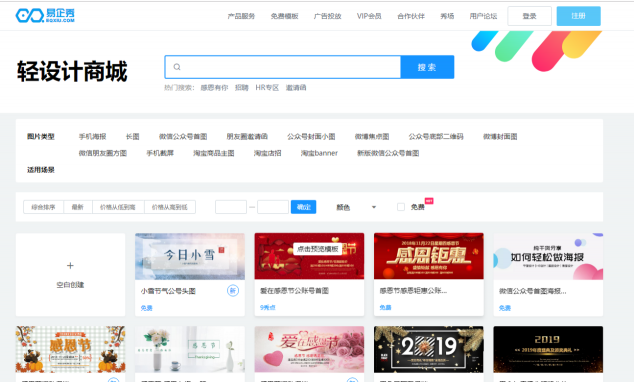Filter by 新版微信公众号首图 type
634x382 pixels.
tap(388, 153)
